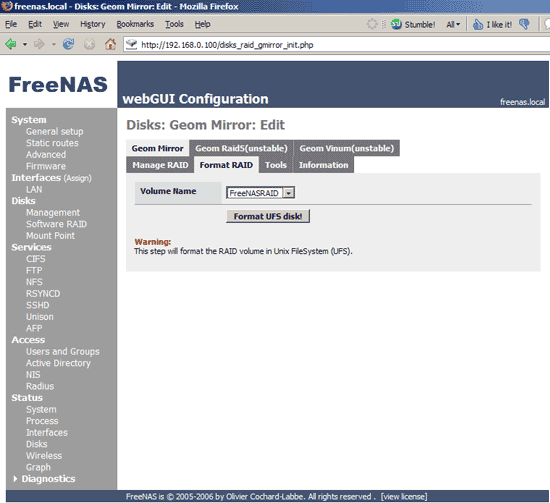Viewport: 550px width, 503px height.
Task: Open NIS access link
Action: tap(33, 375)
